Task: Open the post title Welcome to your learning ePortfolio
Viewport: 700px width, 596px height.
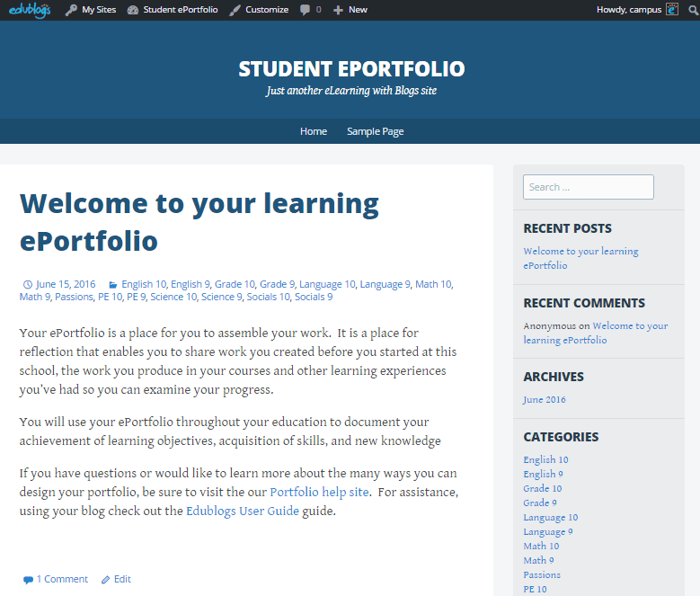Action: [199, 222]
